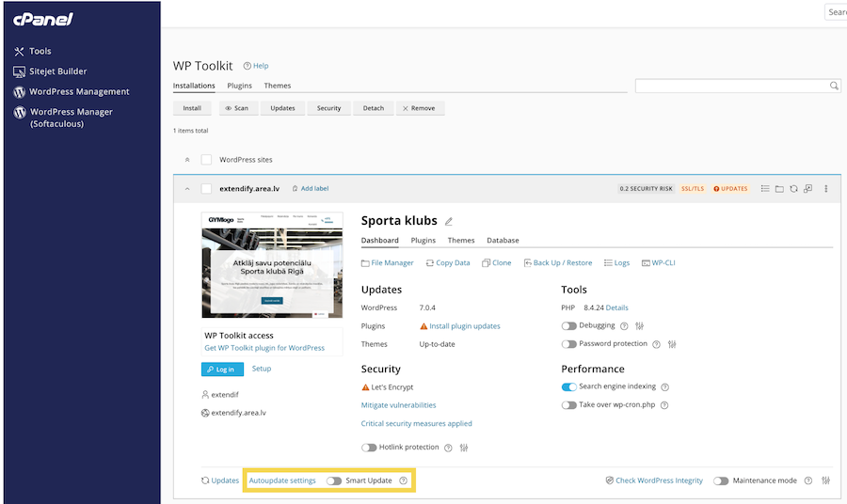
Task: Open the site's Themes tab under Sporta klubs
Action: [461, 241]
